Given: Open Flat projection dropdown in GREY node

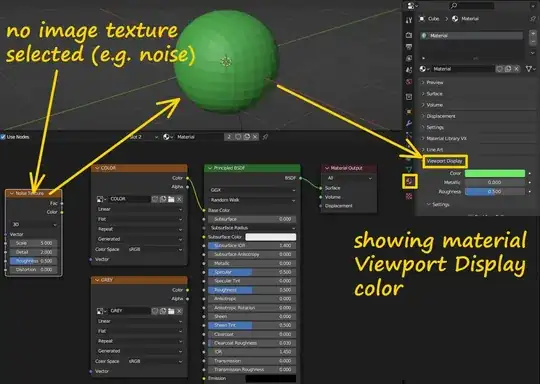Looking at the screenshot, I should [x=139, y=331].
